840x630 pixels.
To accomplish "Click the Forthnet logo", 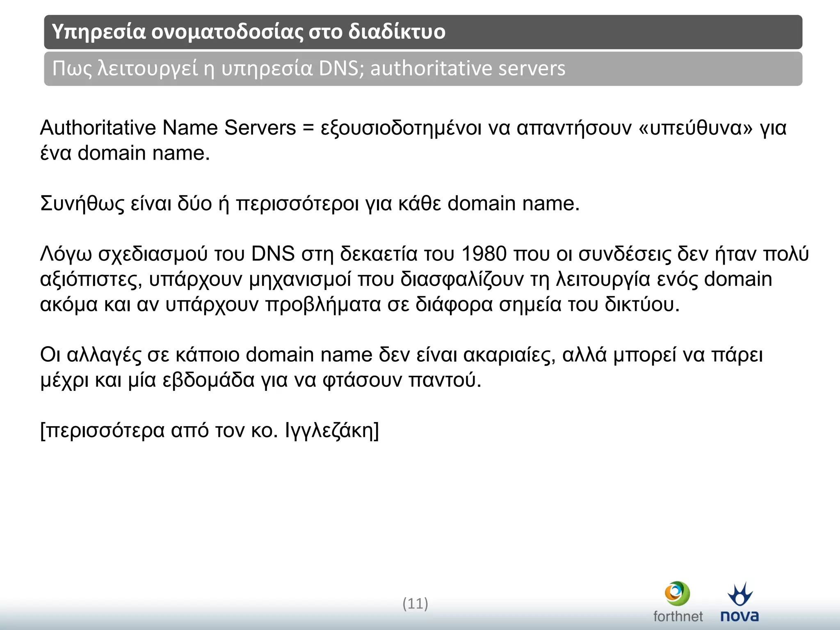I will (678, 602).
